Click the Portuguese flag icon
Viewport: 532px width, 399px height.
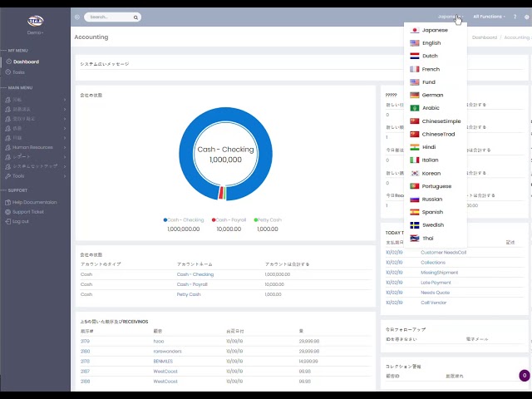pyautogui.click(x=415, y=186)
